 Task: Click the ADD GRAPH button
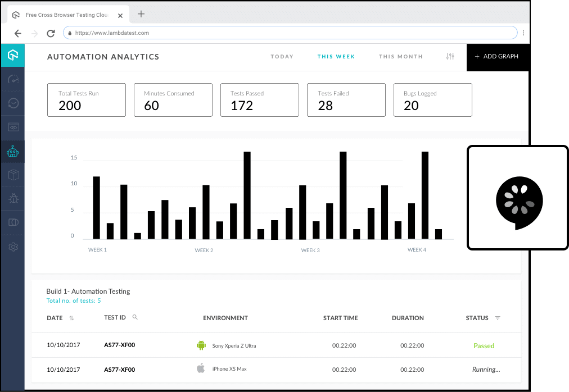pos(497,56)
